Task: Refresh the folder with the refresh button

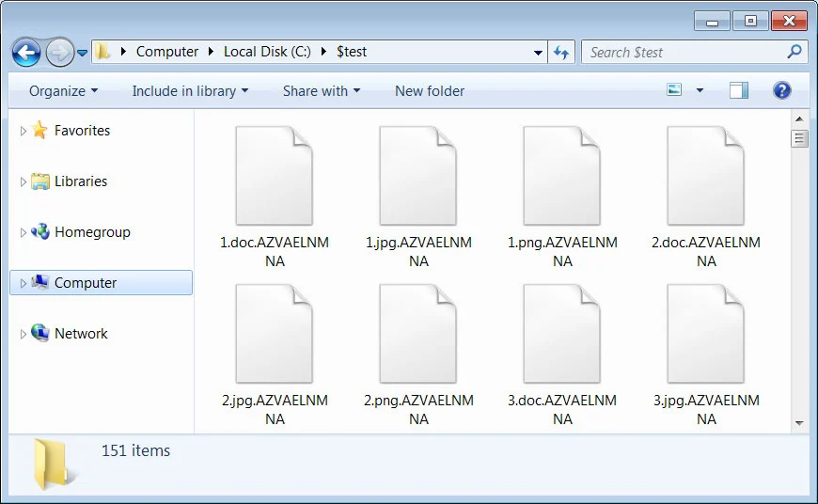Action: (561, 52)
